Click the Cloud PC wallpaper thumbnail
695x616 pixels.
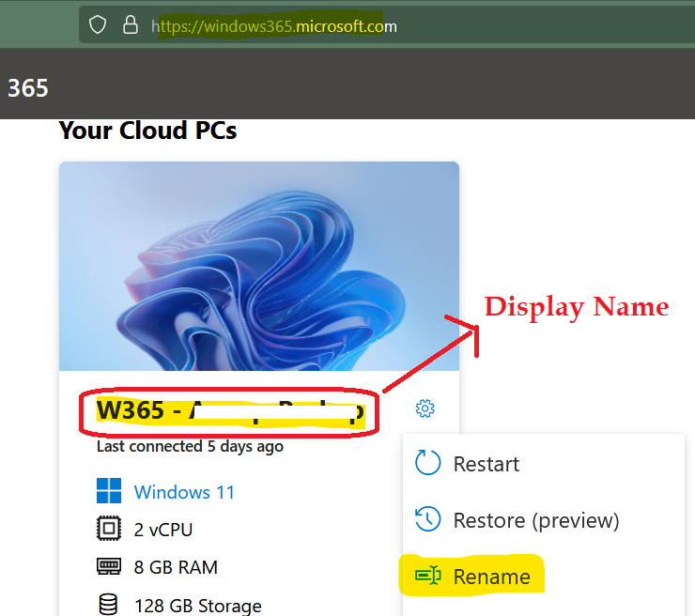point(259,267)
